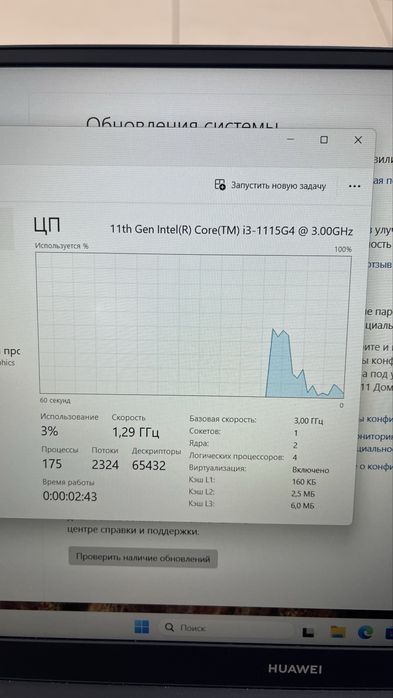This screenshot has height=698, width=393.
Task: Maximize the Task Manager window
Action: (324, 140)
